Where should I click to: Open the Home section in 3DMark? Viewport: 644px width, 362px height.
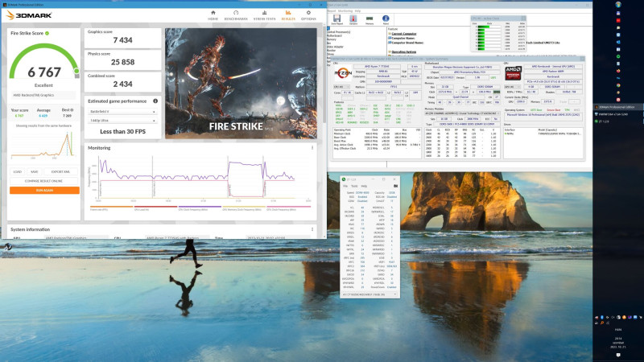[x=213, y=15]
